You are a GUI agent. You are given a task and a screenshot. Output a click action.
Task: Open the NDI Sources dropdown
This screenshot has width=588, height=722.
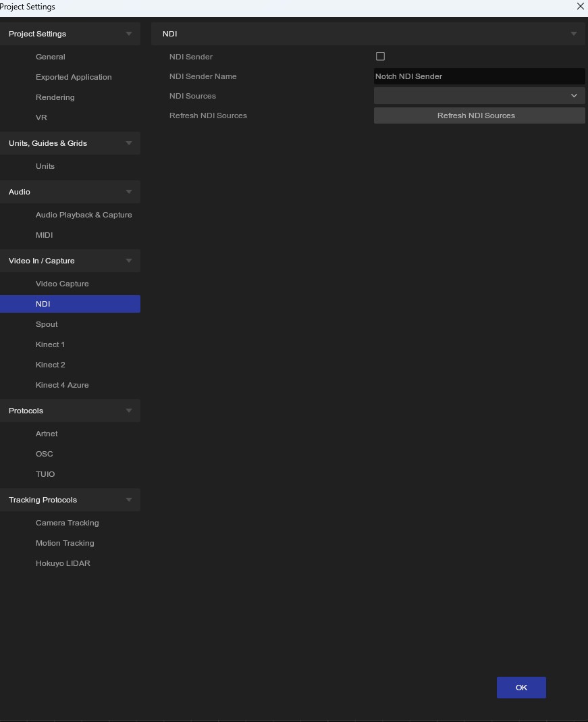pyautogui.click(x=479, y=96)
